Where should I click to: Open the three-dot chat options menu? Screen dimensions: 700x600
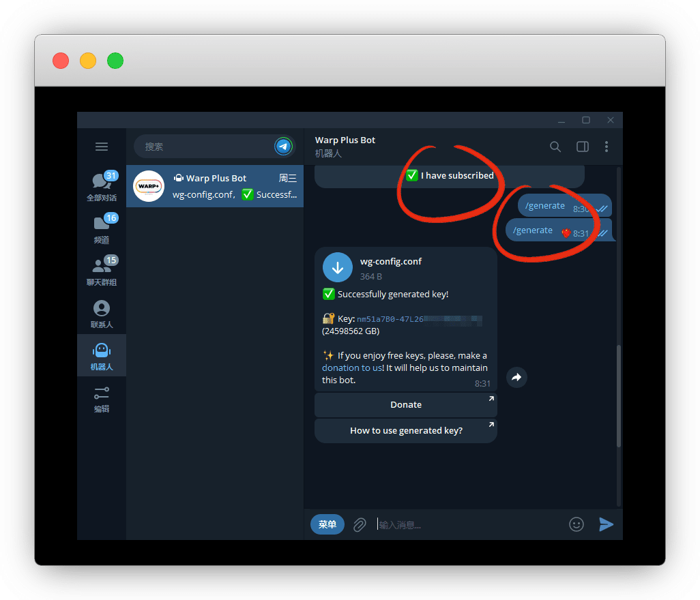[x=607, y=147]
